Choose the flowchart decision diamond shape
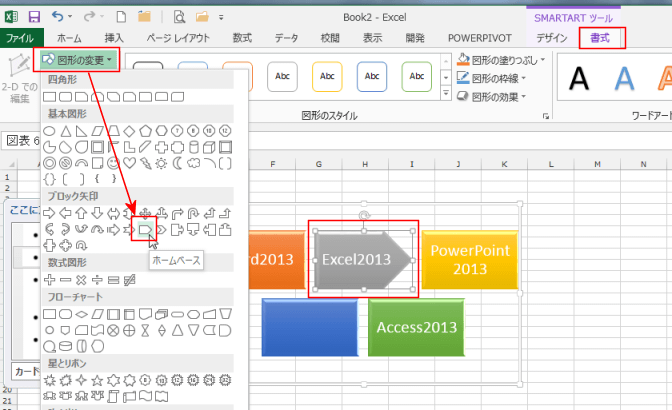Image resolution: width=672 pixels, height=410 pixels. 81,314
